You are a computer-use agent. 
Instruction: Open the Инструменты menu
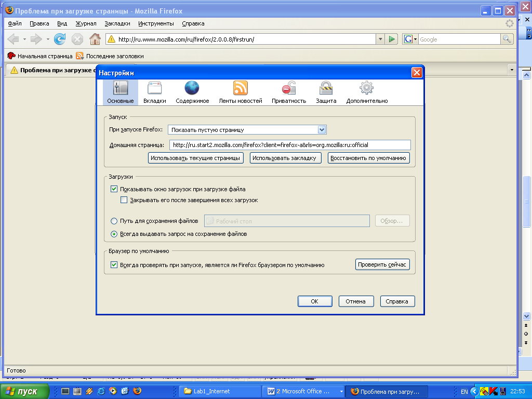[x=156, y=23]
